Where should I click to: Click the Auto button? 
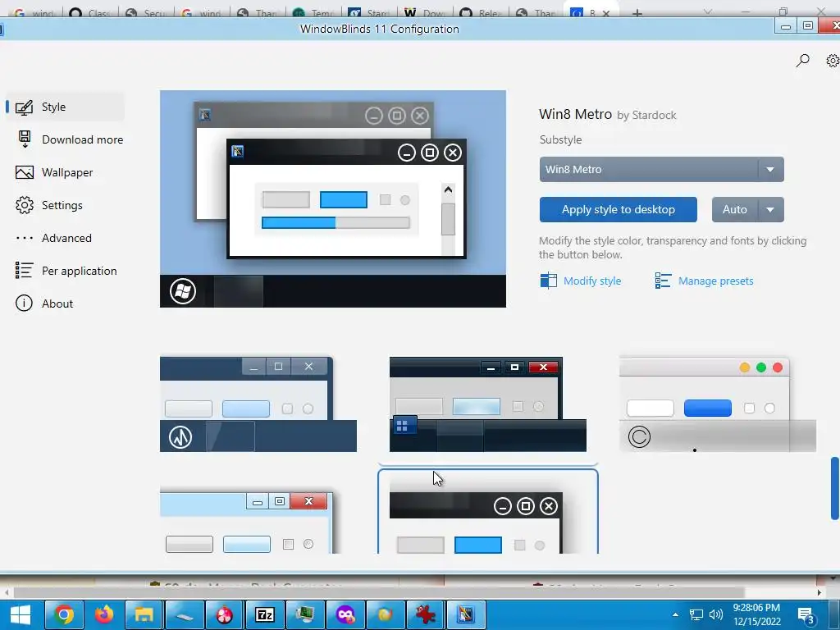[734, 209]
